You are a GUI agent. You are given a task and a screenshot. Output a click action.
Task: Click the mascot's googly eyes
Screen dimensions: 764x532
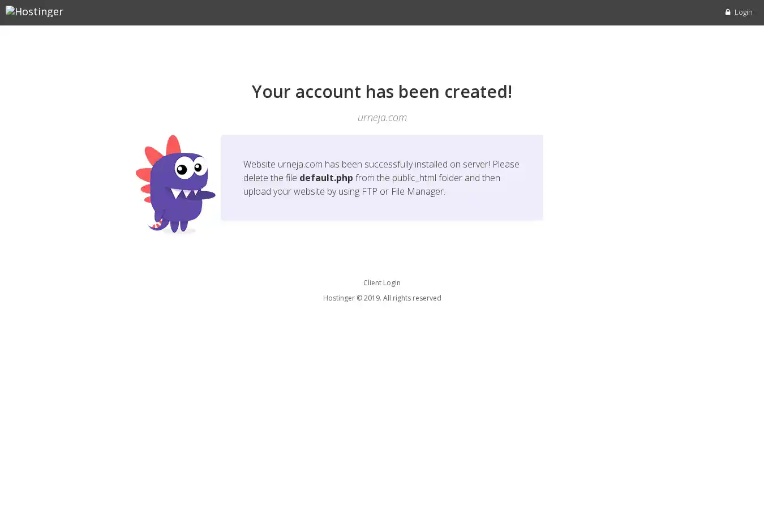click(189, 167)
